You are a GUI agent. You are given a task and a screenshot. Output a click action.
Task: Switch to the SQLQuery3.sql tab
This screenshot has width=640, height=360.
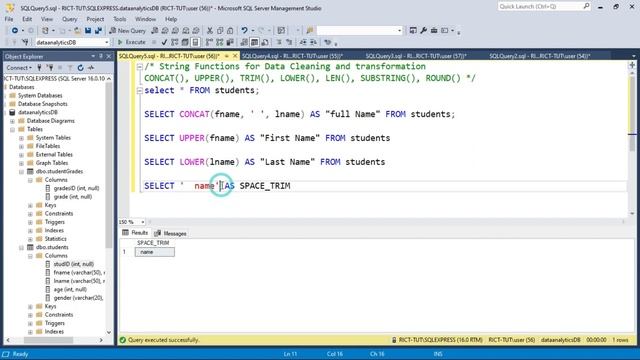[x=416, y=56]
